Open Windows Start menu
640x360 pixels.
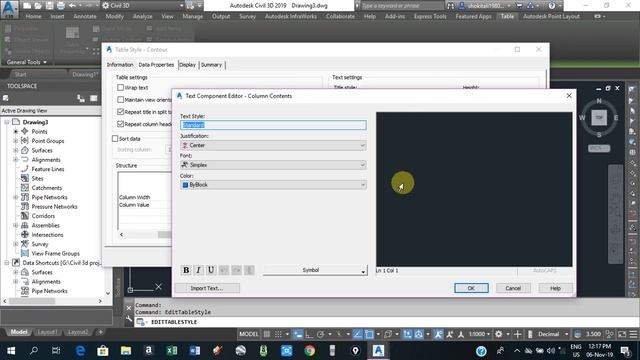tap(11, 351)
